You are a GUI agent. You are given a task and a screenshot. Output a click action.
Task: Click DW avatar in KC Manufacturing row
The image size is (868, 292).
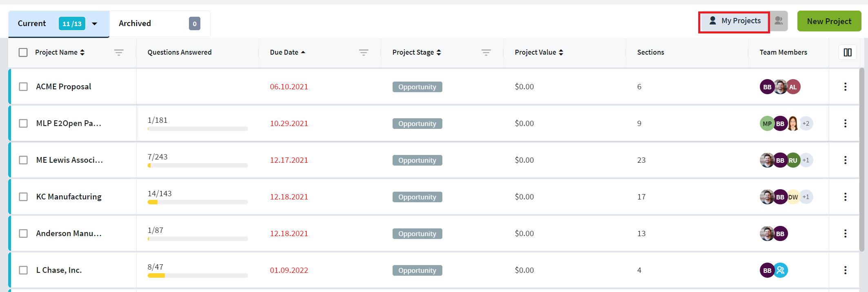coord(793,197)
